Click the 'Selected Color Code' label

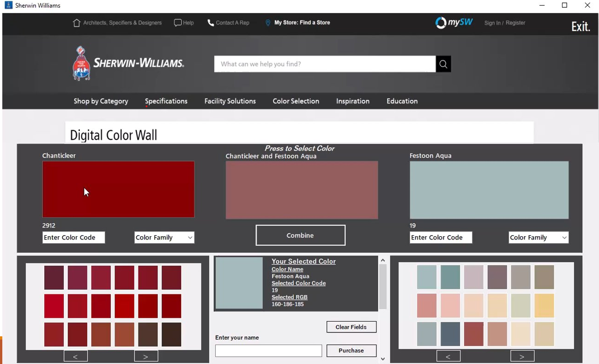tap(299, 283)
